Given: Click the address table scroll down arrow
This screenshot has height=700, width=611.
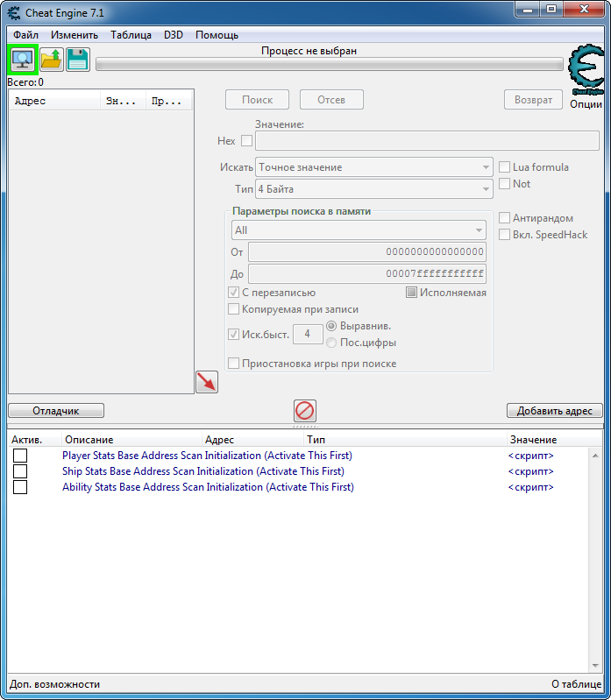Looking at the screenshot, I should (595, 666).
